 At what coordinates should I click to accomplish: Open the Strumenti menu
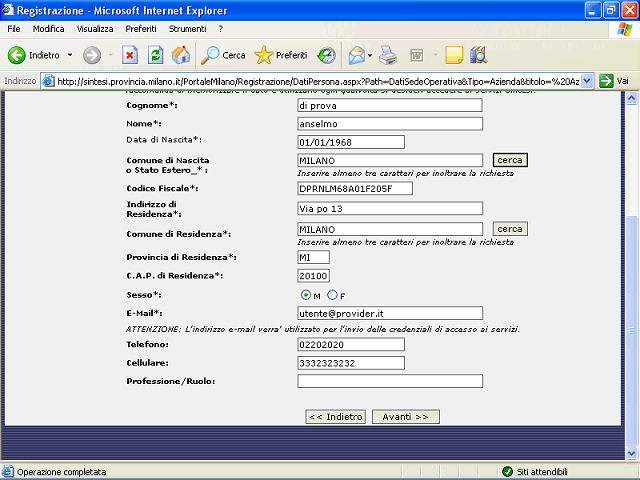[x=187, y=29]
